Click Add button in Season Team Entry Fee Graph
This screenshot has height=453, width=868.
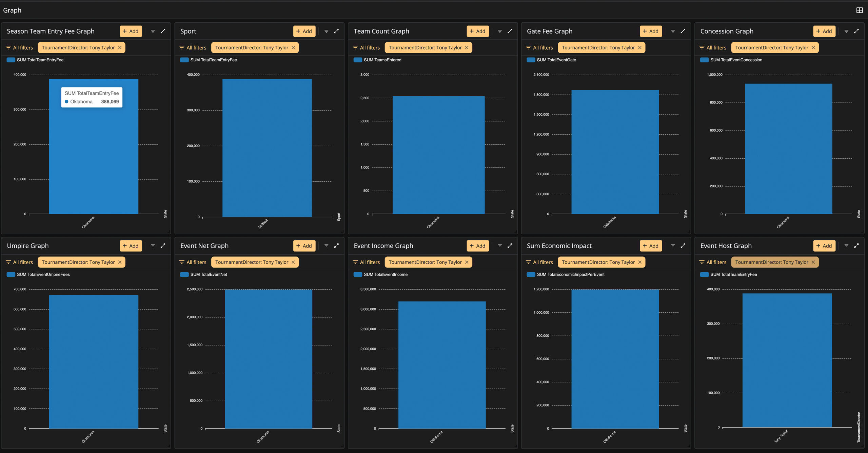click(x=131, y=31)
